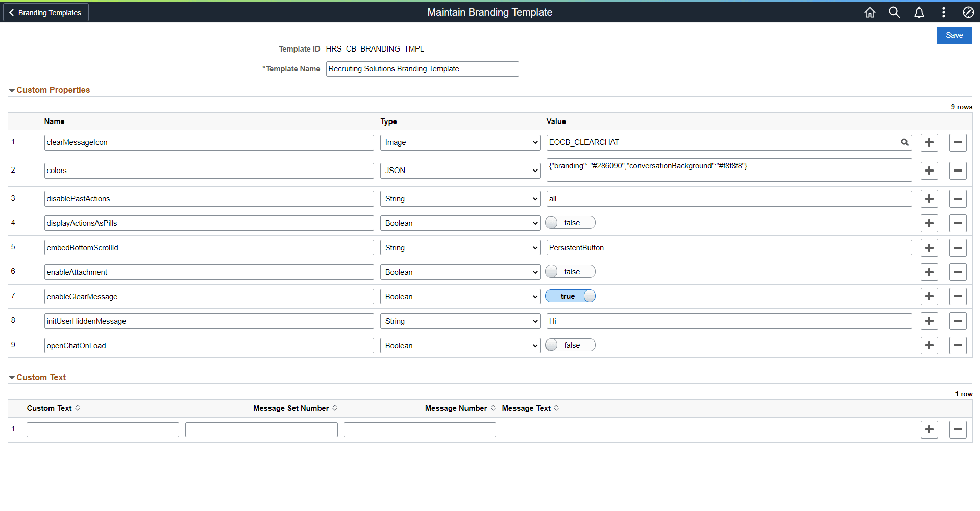Screen dimensions: 980x511
Task: Open the Home icon in header
Action: 870,12
